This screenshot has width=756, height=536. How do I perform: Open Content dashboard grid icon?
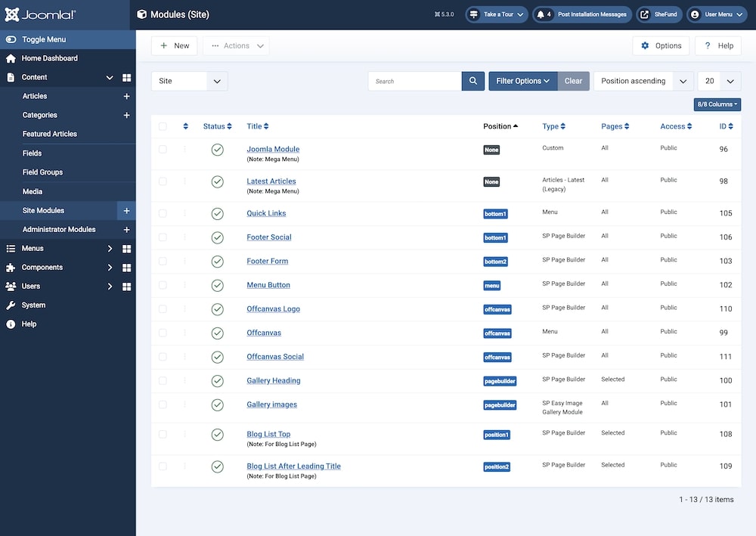pyautogui.click(x=126, y=77)
